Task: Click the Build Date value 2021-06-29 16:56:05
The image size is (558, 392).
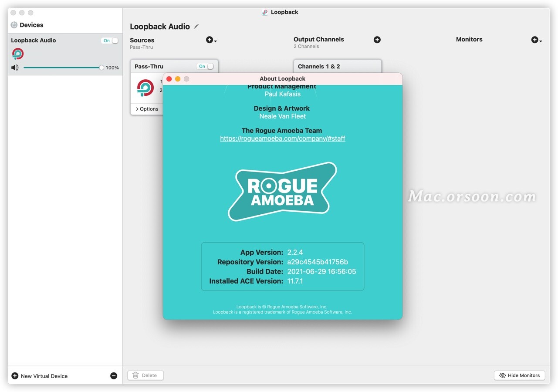Action: [321, 271]
